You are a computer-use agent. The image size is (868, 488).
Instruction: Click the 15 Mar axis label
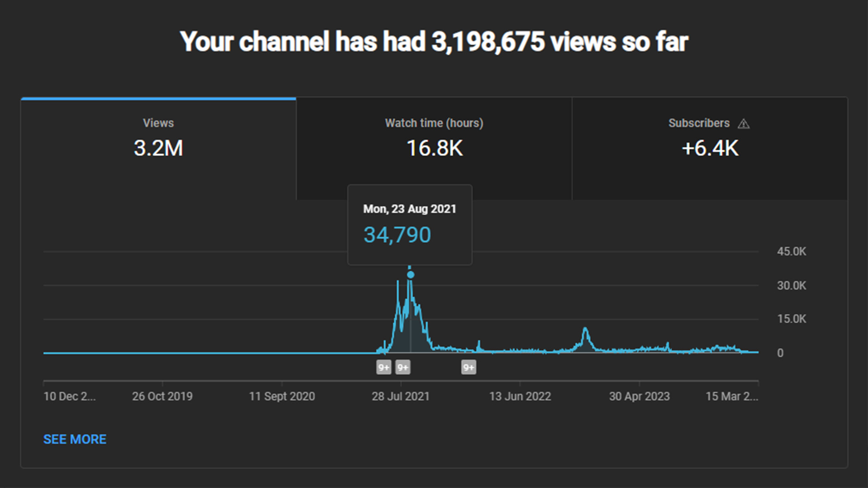[x=732, y=396]
